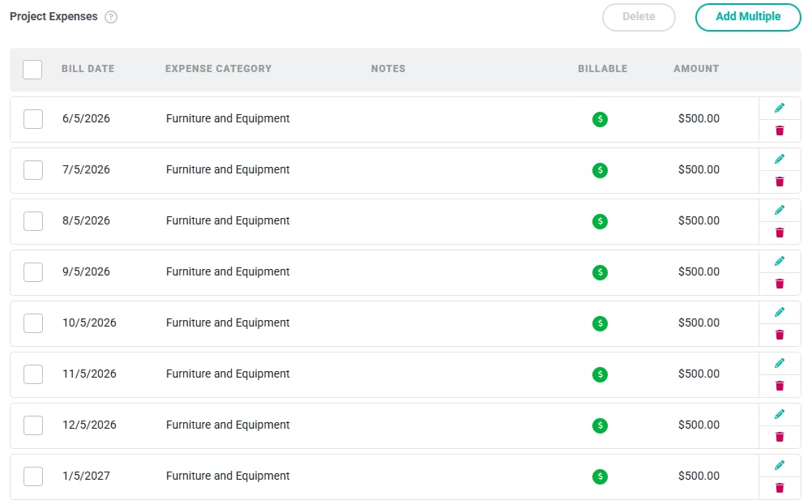Delete the 9/5/2026 expense using trash icon

tap(780, 284)
